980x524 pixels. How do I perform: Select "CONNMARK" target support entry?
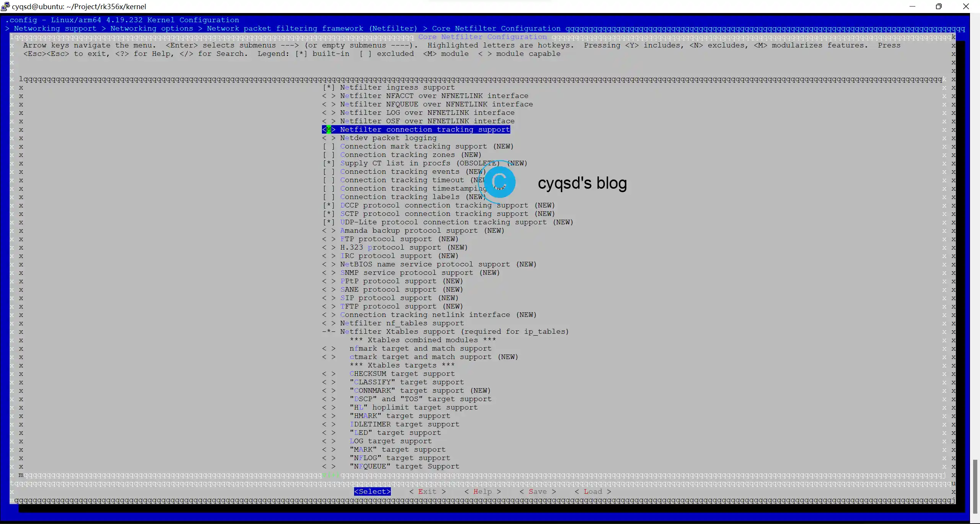click(x=407, y=390)
